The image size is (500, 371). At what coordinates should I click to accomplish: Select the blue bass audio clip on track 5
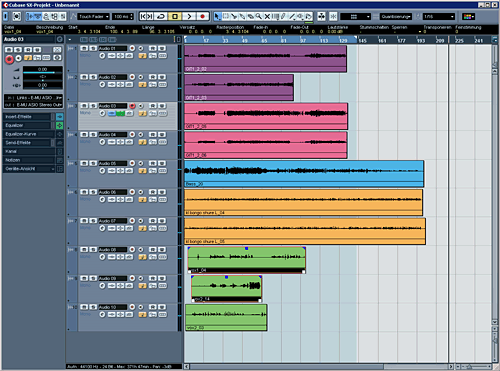304,174
